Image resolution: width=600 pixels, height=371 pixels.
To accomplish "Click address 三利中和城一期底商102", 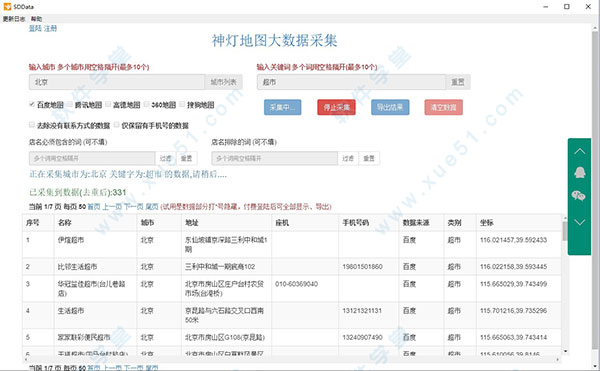I will [x=220, y=267].
